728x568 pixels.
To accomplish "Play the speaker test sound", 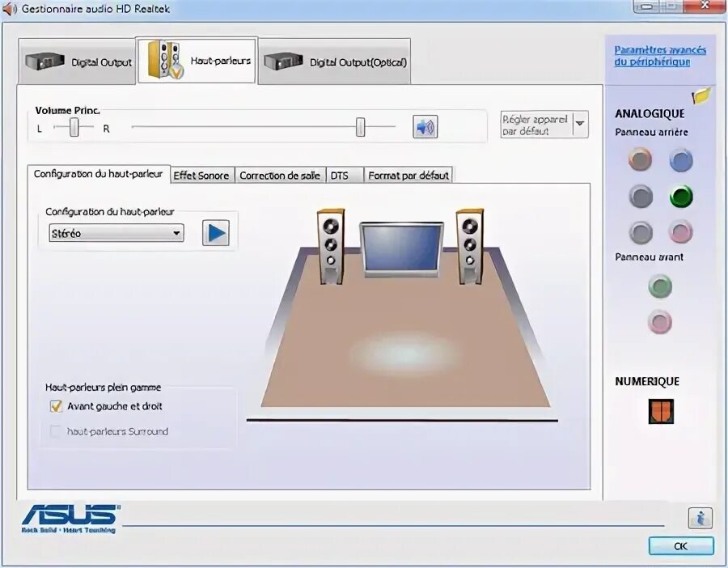I will point(216,233).
